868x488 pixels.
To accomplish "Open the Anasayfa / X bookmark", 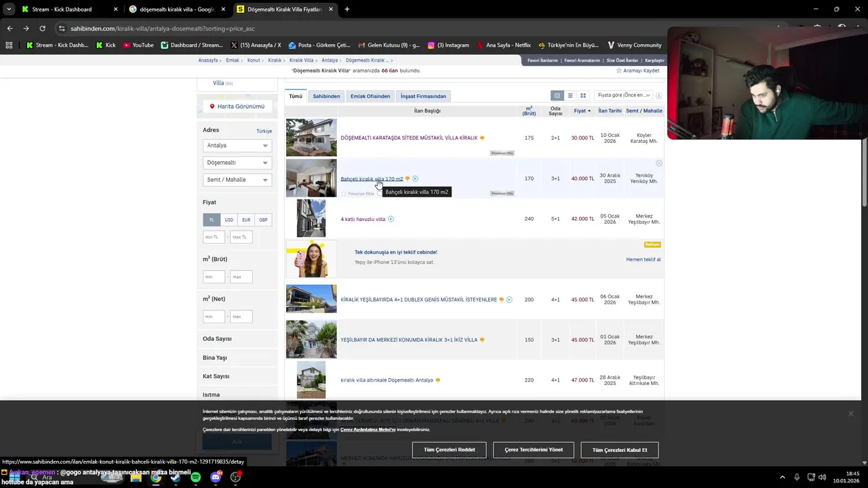I will click(x=256, y=45).
